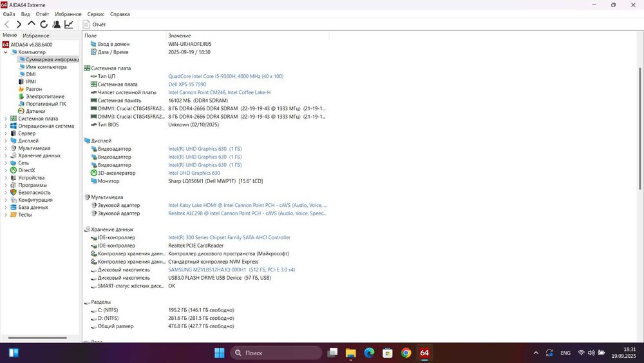This screenshot has width=644, height=363.
Task: Expand the Мультимедиа tree node
Action: [5, 148]
